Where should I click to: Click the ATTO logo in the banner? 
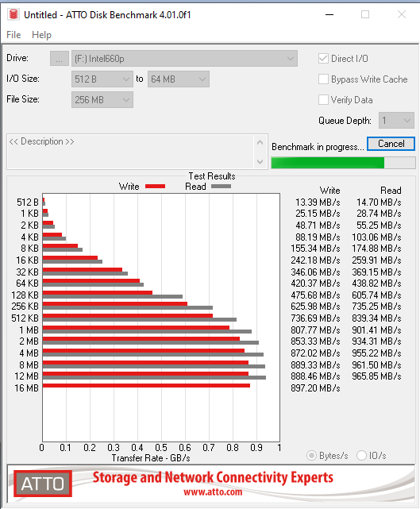coord(43,484)
